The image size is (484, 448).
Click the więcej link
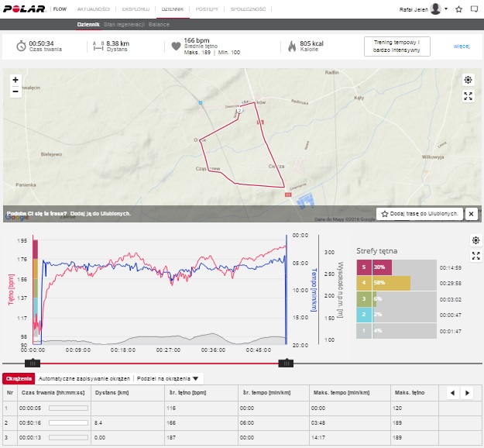tap(462, 46)
